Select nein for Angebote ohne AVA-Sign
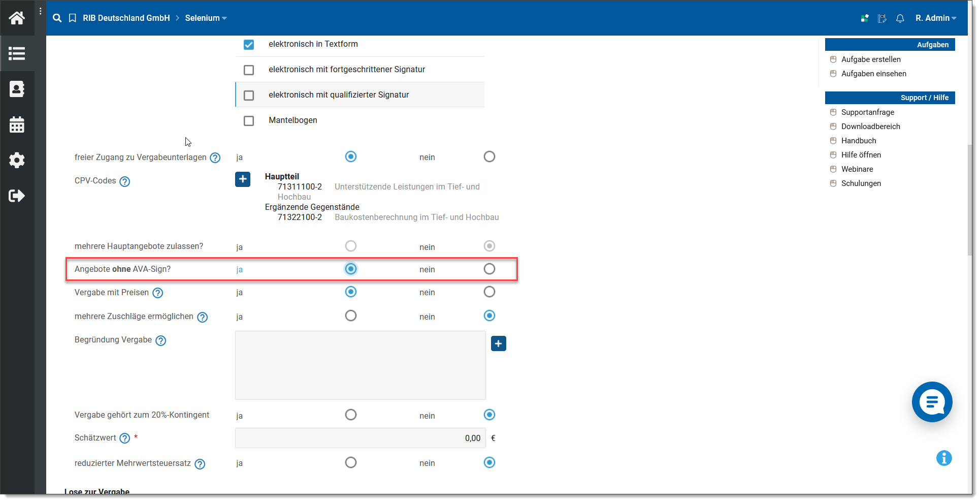This screenshot has height=502, width=980. pos(489,269)
